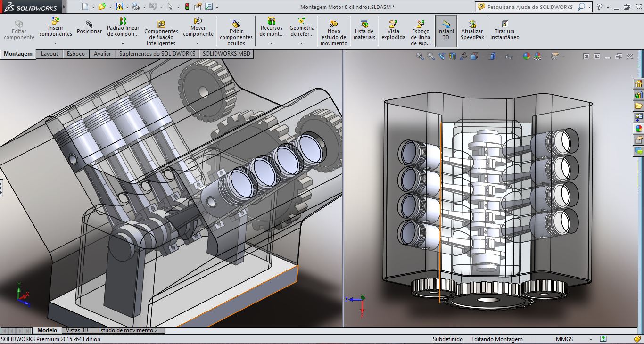Select the Zoom to Fit magnifier icon

tap(420, 56)
